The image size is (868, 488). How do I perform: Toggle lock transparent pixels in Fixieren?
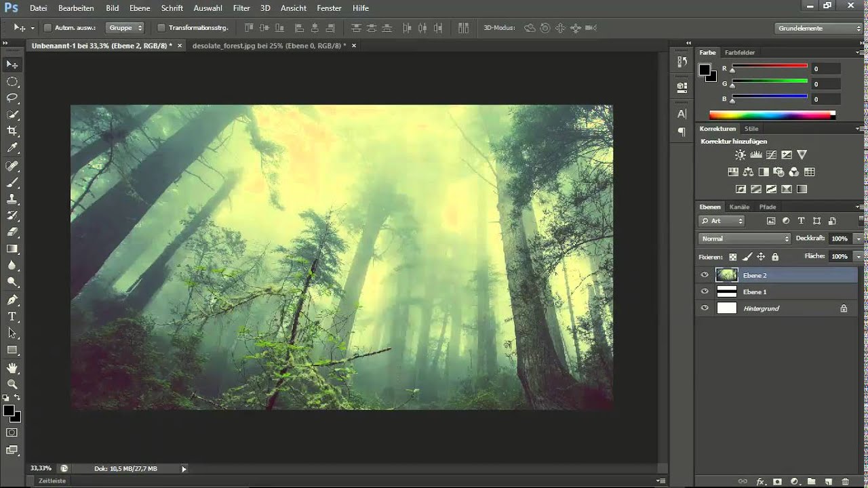coord(732,257)
